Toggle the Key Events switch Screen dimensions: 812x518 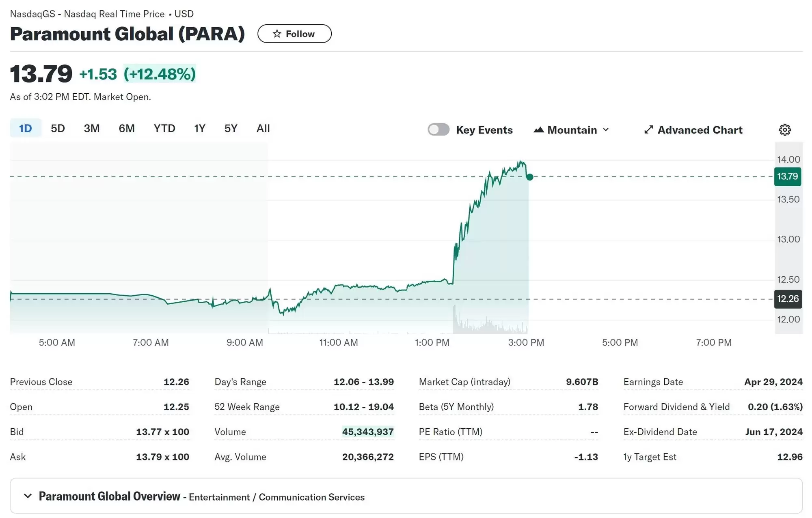click(x=438, y=130)
